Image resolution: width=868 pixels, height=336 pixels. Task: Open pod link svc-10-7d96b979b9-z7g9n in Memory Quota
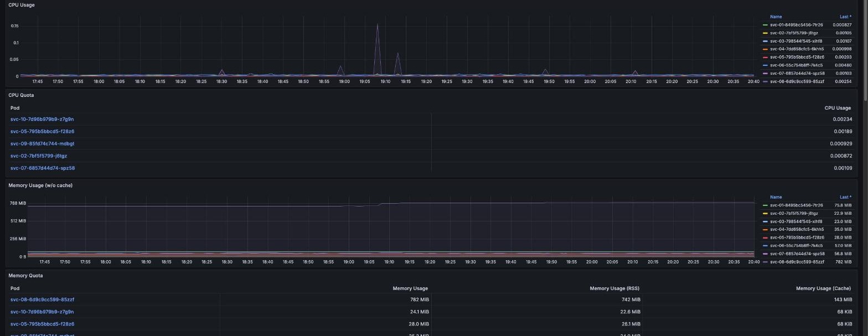point(42,312)
